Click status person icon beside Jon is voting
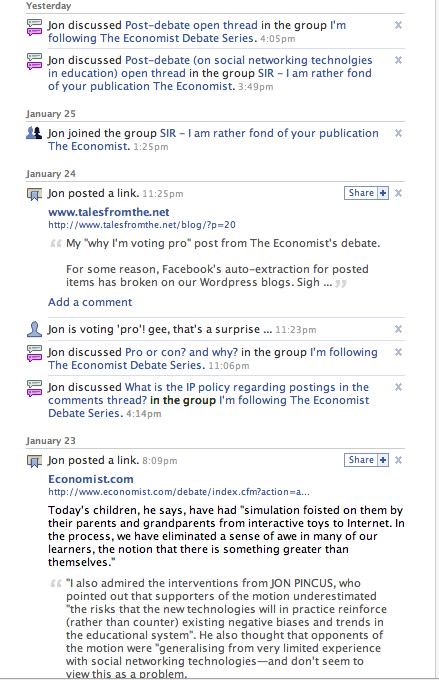Image resolution: width=439 pixels, height=680 pixels. [34, 329]
